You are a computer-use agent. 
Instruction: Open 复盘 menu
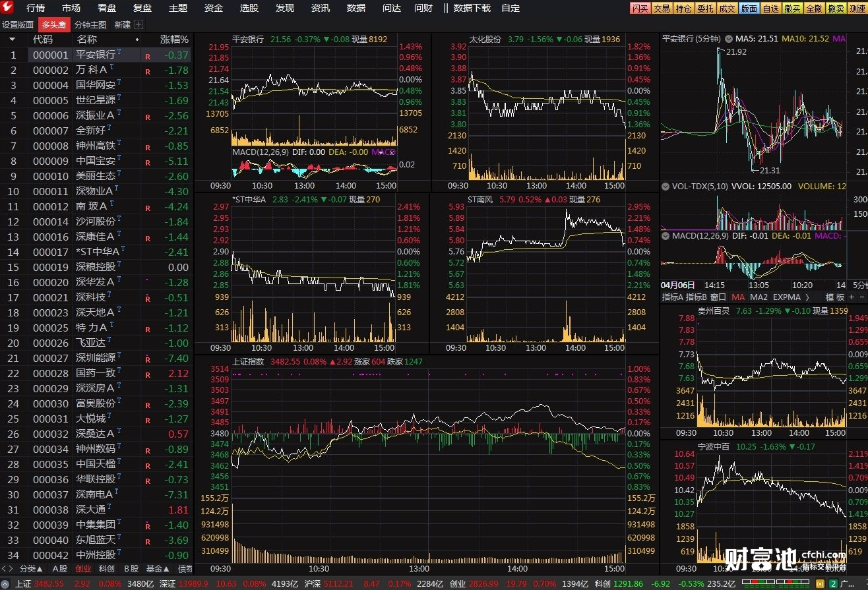tap(142, 8)
